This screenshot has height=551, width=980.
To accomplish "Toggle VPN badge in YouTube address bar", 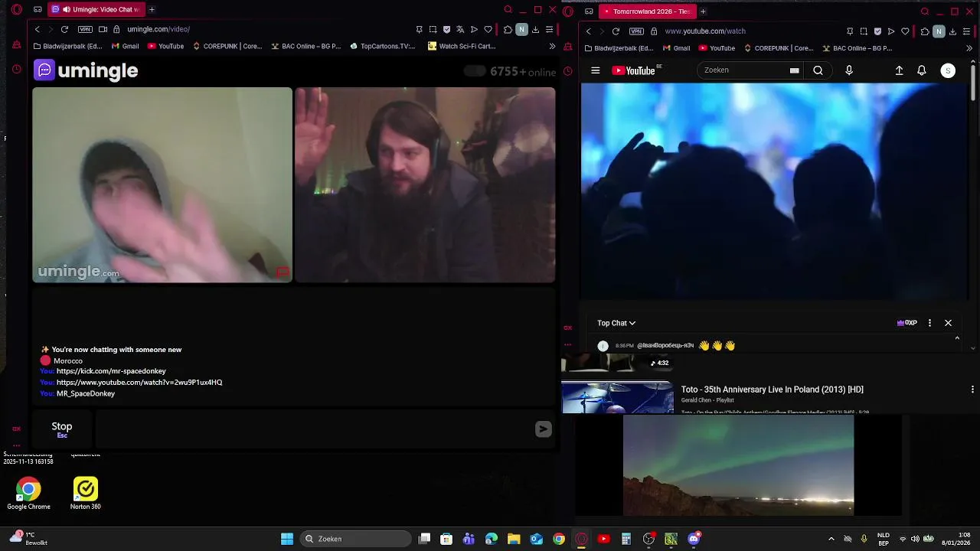I will (x=636, y=31).
